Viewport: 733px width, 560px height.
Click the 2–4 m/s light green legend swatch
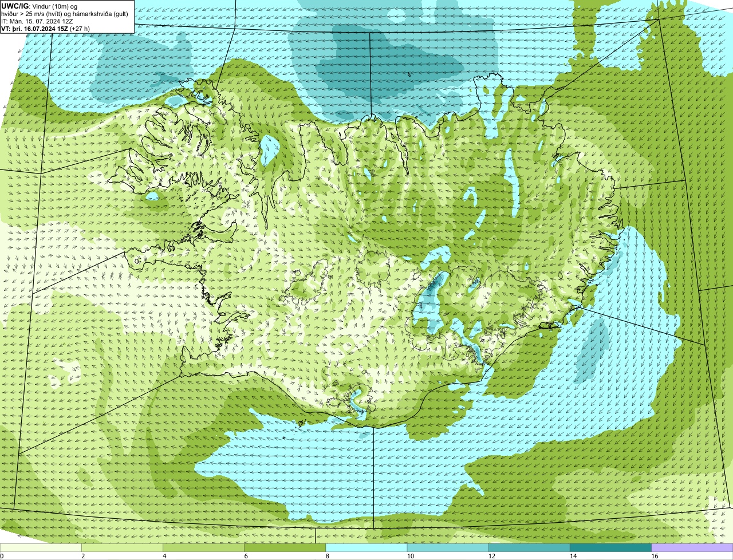(123, 548)
